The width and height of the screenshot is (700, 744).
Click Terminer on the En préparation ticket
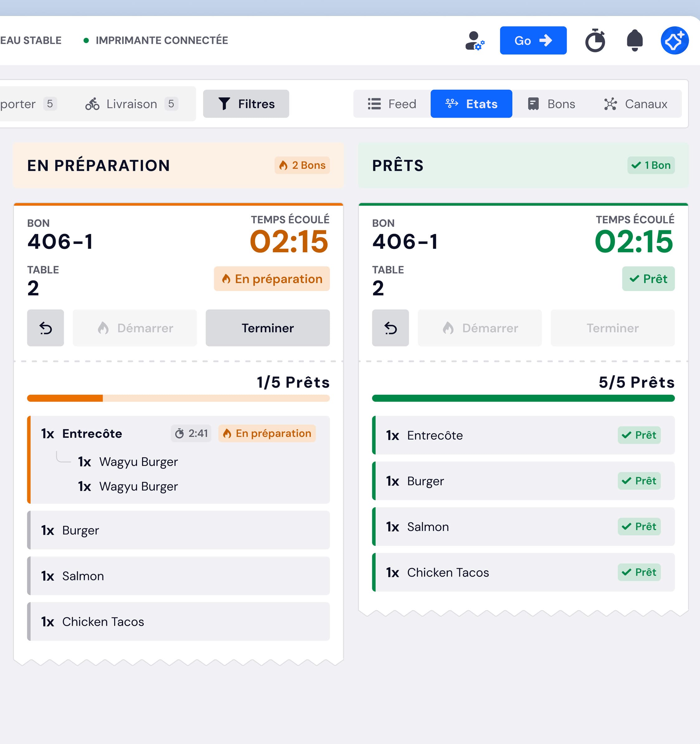coord(267,328)
